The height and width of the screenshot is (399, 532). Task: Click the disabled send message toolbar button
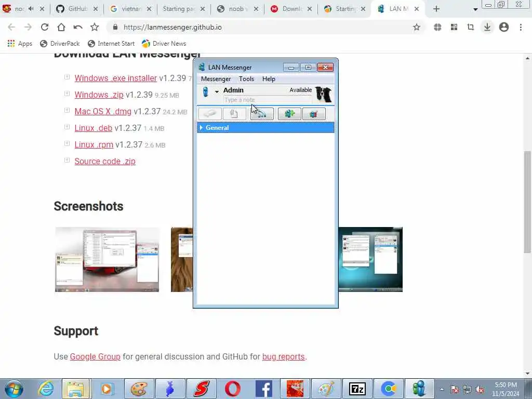[210, 114]
